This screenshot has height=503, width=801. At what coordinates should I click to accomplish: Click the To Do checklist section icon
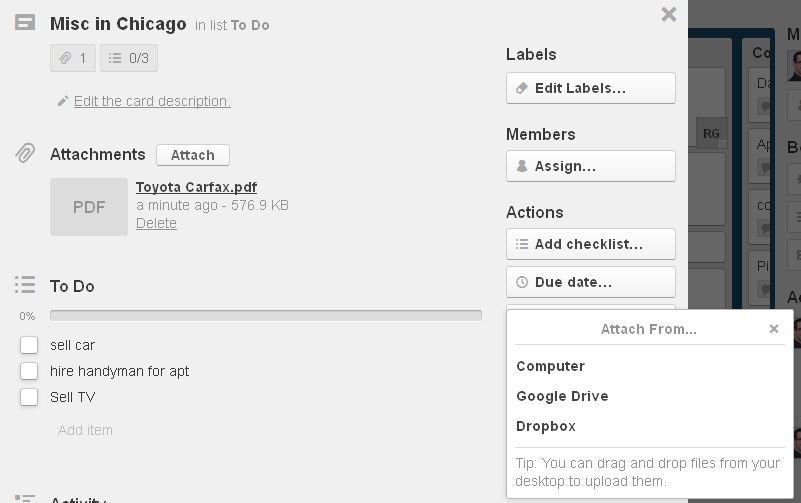25,285
